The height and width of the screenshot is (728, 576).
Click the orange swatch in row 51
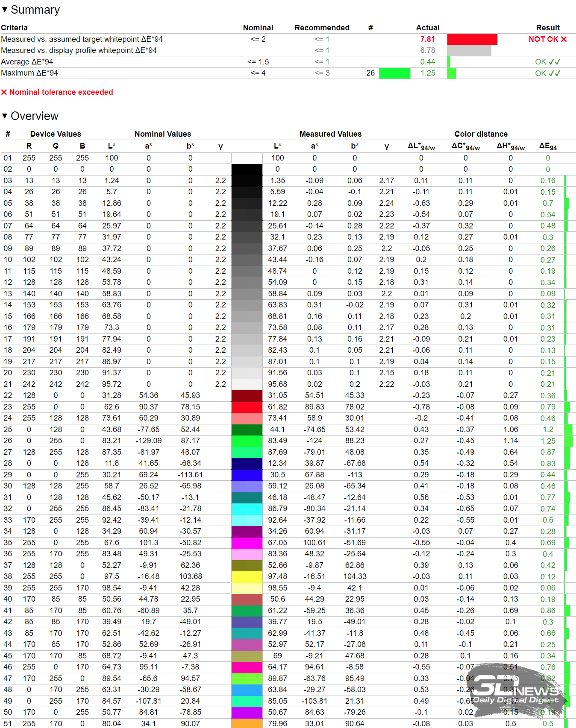click(247, 723)
